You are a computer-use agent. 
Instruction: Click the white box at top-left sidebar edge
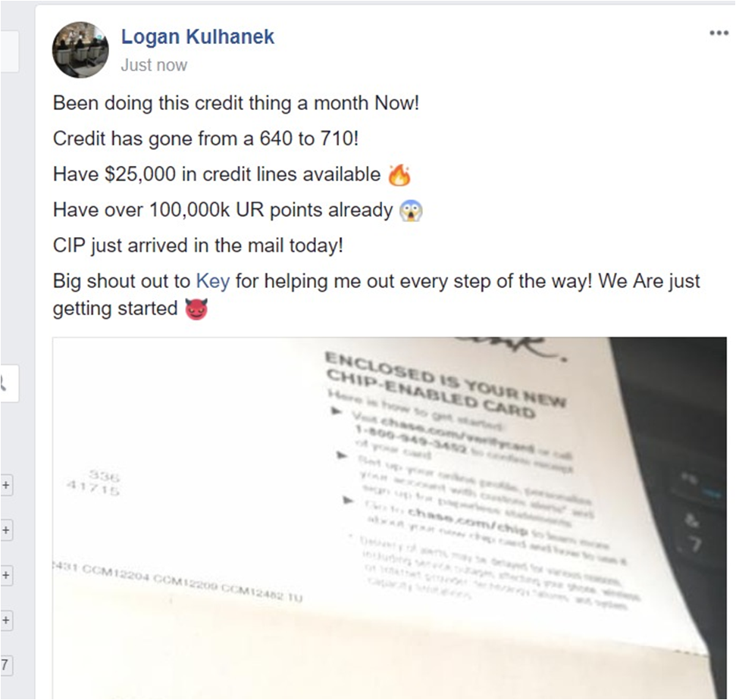(9, 52)
